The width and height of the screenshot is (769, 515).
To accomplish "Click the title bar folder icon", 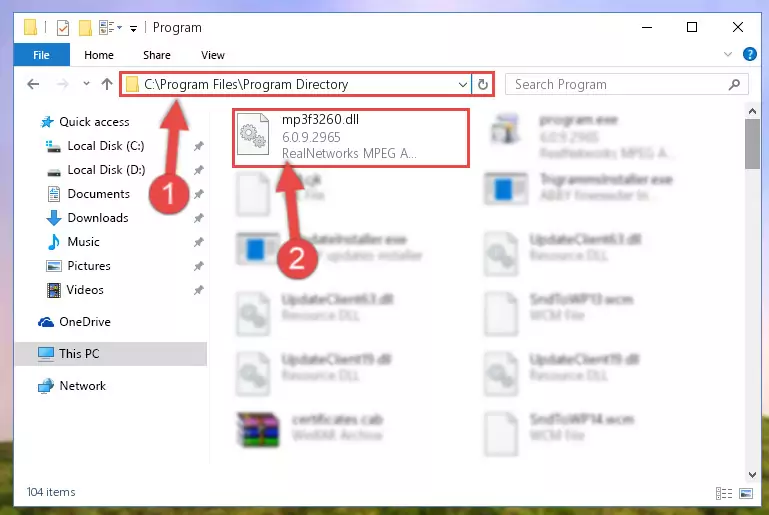I will pyautogui.click(x=31, y=27).
